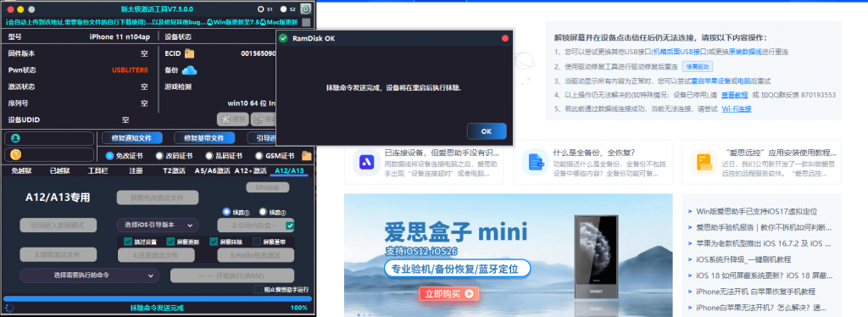Click the wrench 修复 button icon

point(225,119)
